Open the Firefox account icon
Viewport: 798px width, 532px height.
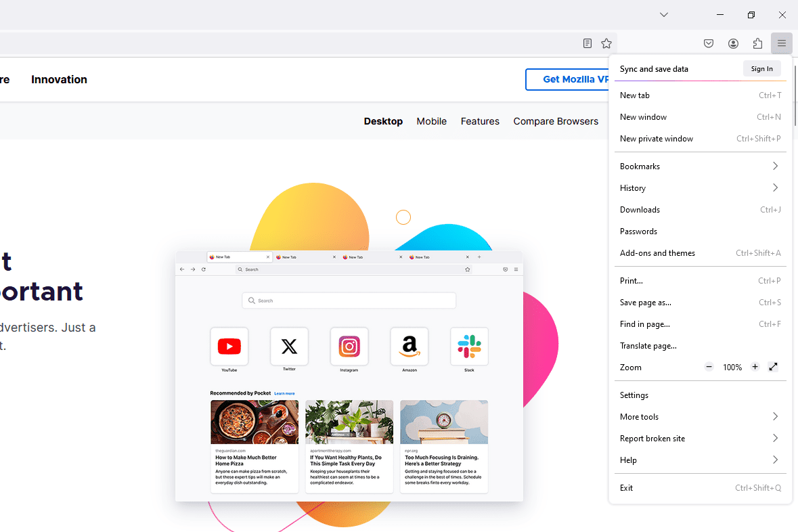pos(734,43)
